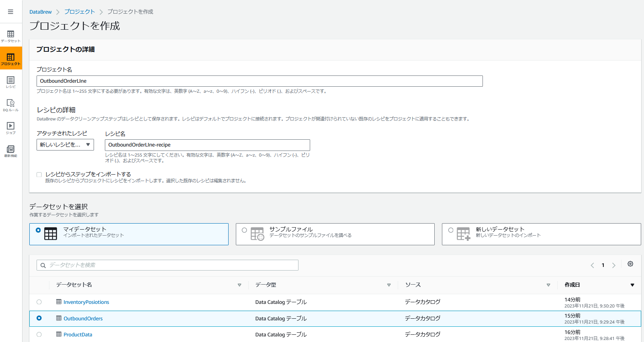The width and height of the screenshot is (644, 342).
Task: Open the ProductData dataset link
Action: pyautogui.click(x=78, y=335)
